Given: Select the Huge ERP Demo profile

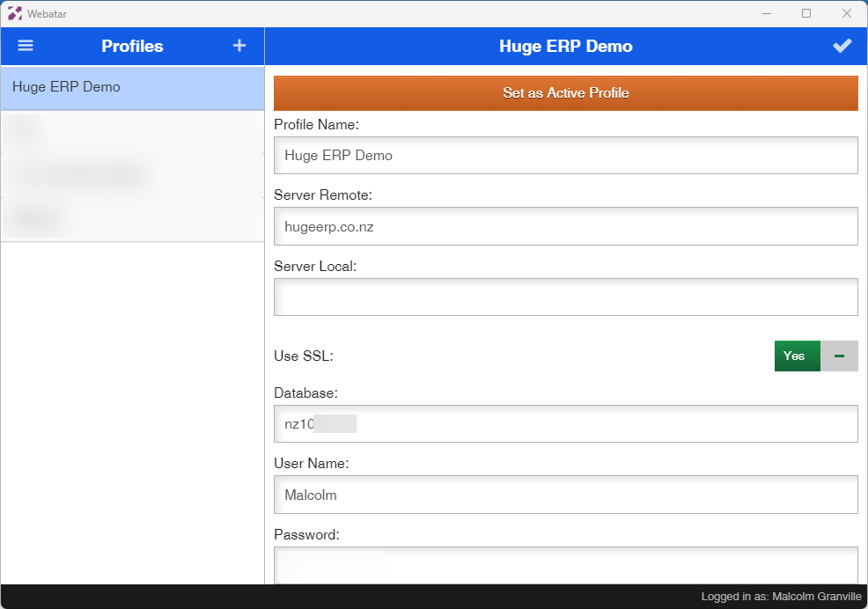Looking at the screenshot, I should pos(132,87).
